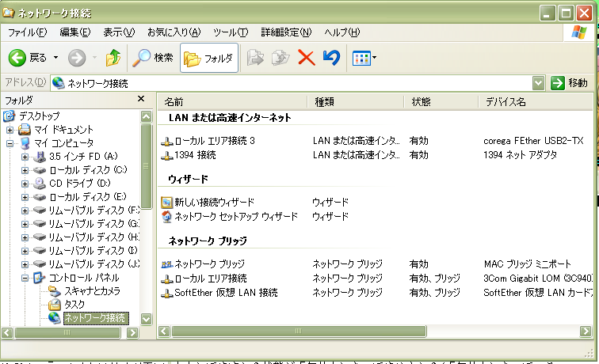Open the Views dropdown toolbar button
Image resolution: width=599 pixels, height=364 pixels.
tap(364, 58)
